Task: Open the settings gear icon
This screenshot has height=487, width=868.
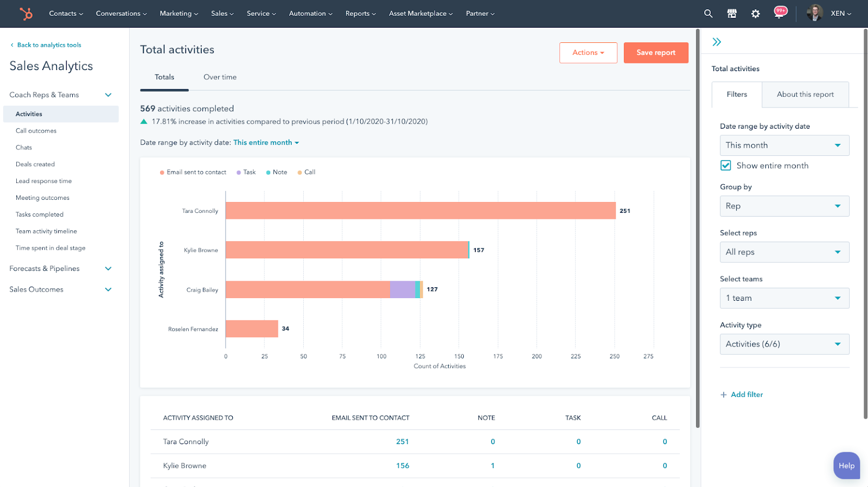Action: point(755,14)
